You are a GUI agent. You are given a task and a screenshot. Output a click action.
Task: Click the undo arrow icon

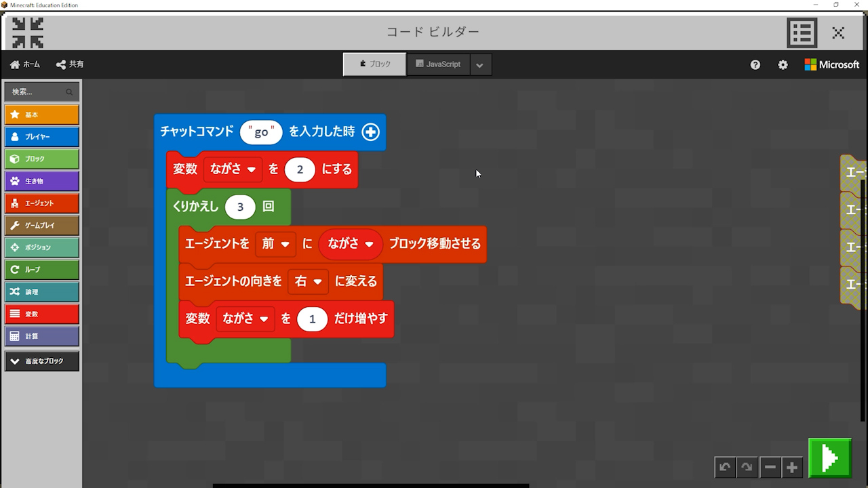725,467
